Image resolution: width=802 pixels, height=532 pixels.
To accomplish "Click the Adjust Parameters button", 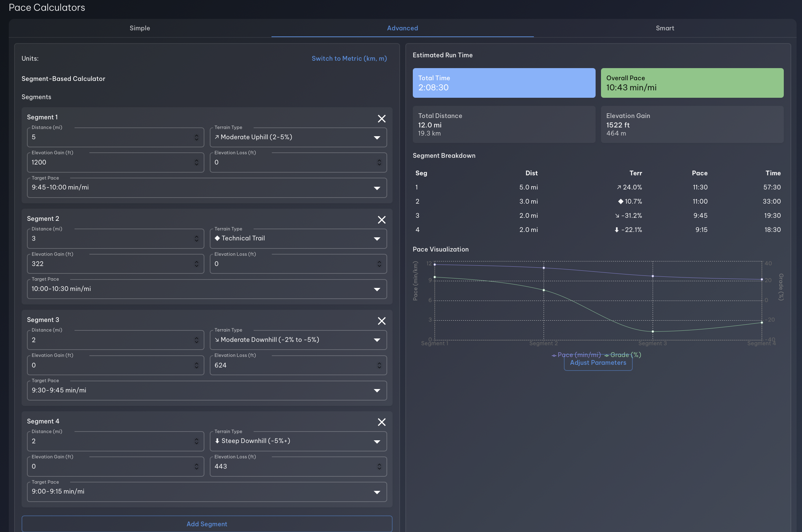I will point(598,363).
